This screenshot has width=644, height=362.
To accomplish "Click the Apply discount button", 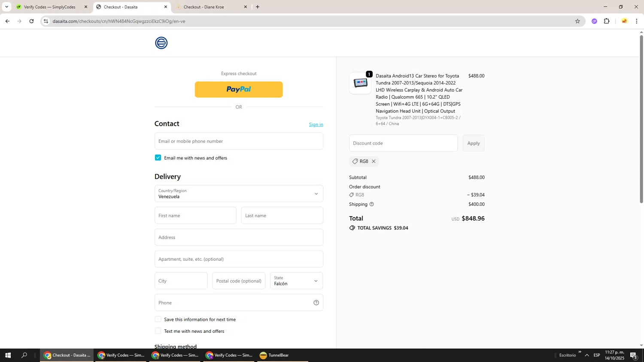I will tap(474, 143).
